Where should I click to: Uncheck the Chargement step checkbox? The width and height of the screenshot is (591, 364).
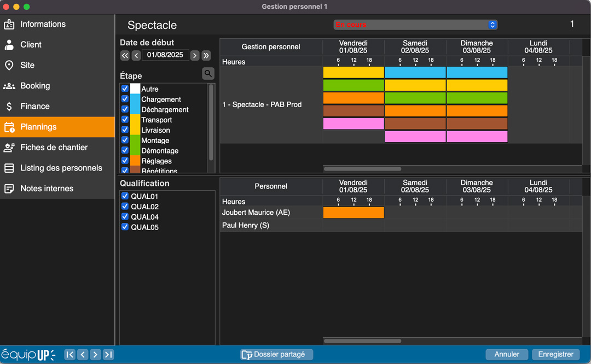point(125,99)
